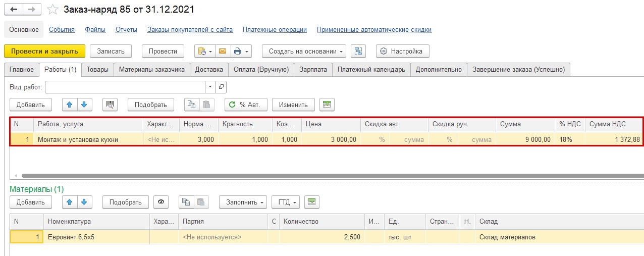Click the green table settings icon next to ГТД
This screenshot has height=256, width=644.
click(312, 202)
